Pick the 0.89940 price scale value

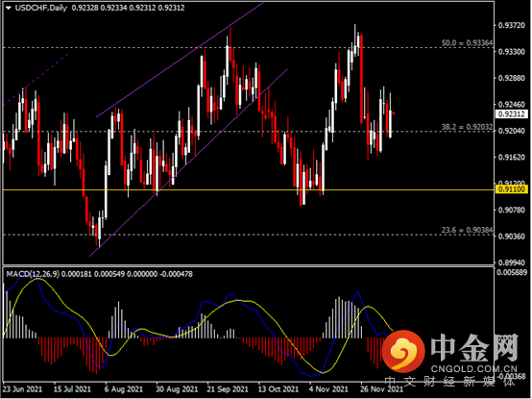512,262
